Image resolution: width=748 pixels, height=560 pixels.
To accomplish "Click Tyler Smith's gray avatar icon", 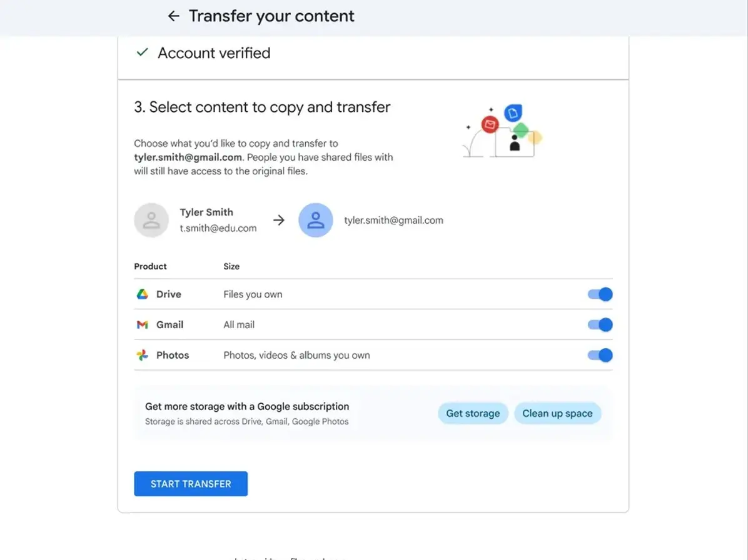I will pyautogui.click(x=151, y=220).
